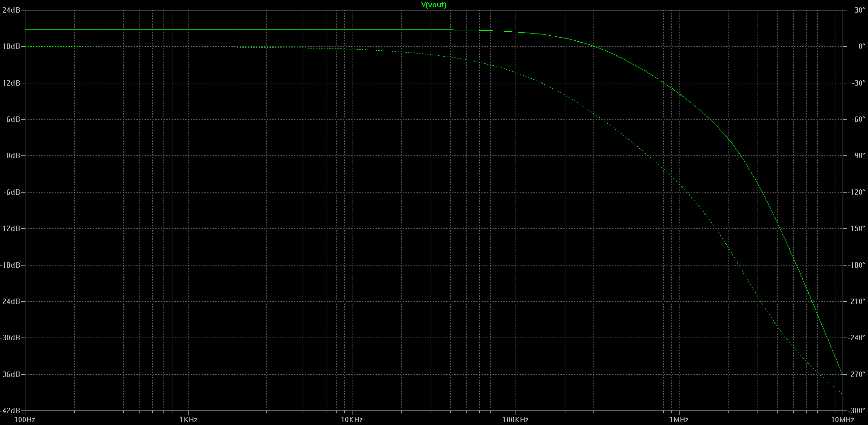Click the -6dB magnitude axis label
The height and width of the screenshot is (425, 868).
pos(12,192)
